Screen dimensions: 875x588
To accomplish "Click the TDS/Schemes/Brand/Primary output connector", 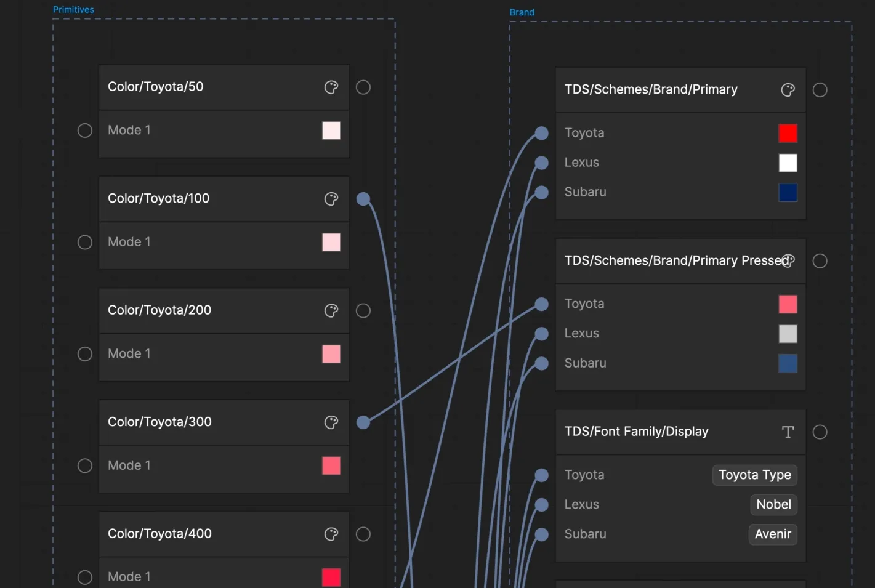I will coord(820,90).
